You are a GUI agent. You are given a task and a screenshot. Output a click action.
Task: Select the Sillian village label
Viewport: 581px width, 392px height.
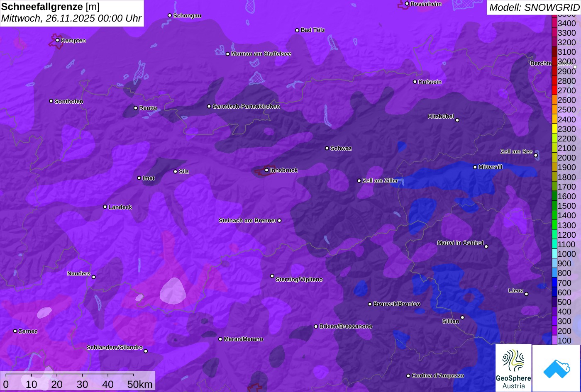tap(451, 321)
